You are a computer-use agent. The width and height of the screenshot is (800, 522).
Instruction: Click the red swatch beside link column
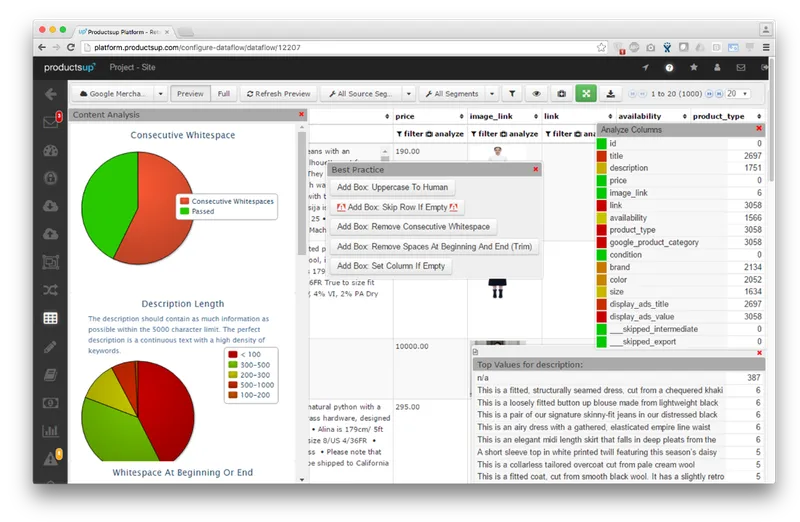click(602, 205)
